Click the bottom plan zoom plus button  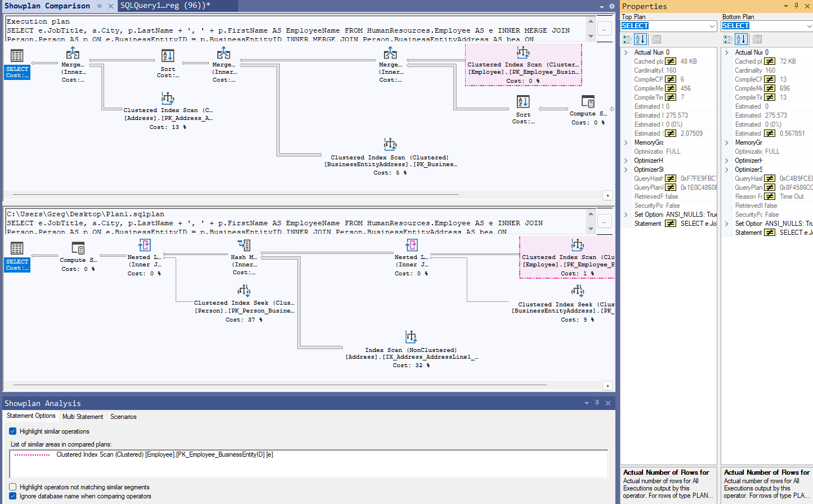(x=607, y=386)
